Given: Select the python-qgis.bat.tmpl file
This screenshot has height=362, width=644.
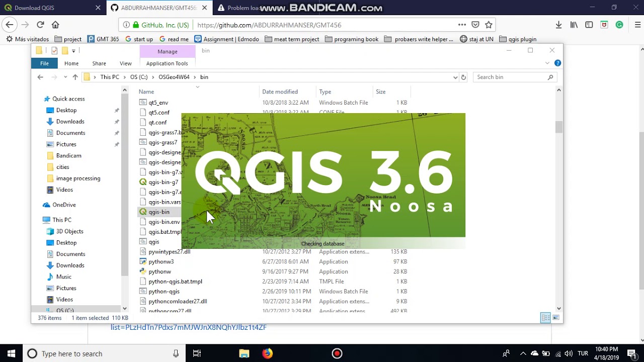Looking at the screenshot, I should coord(175,282).
